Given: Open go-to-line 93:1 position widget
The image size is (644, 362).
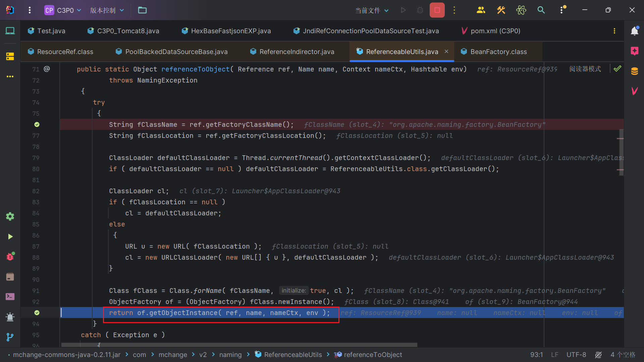Looking at the screenshot, I should [537, 355].
